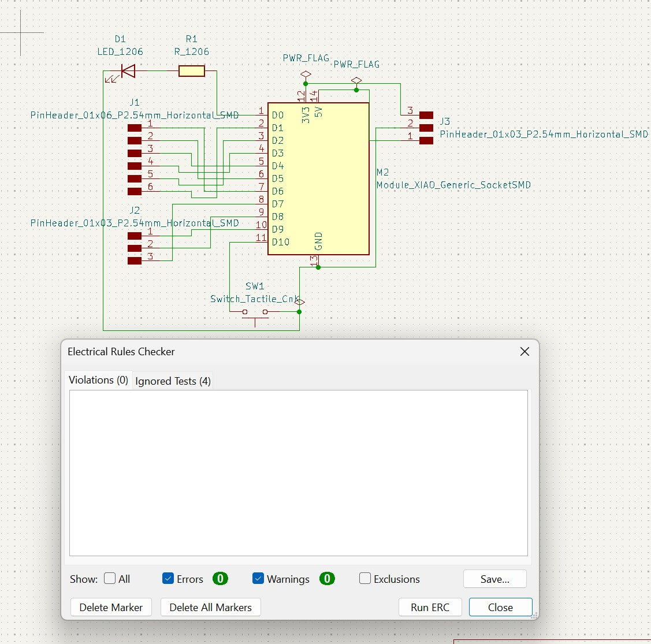This screenshot has height=644, width=651.
Task: Disable the Warnings checkbox
Action: point(258,579)
